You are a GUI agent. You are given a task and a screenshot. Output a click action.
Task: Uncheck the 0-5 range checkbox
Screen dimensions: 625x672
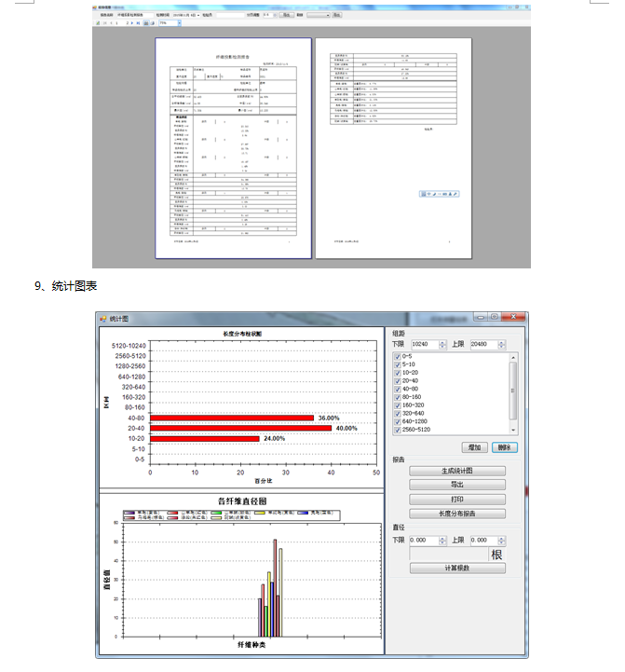click(x=398, y=357)
